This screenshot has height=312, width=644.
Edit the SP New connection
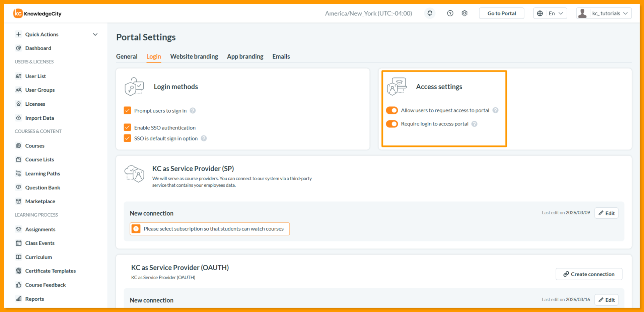[606, 213]
